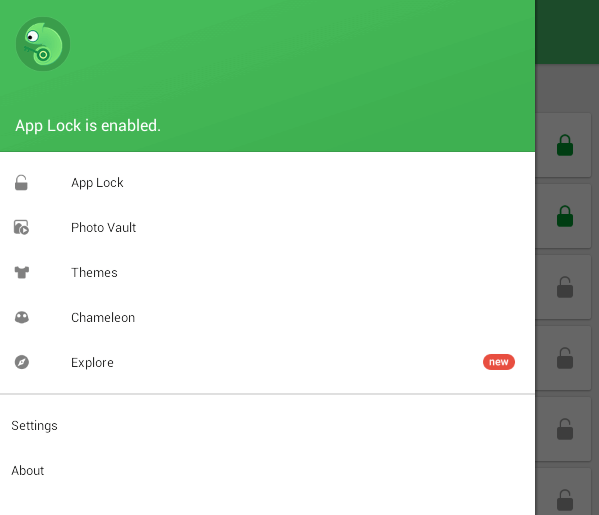The image size is (599, 515).
Task: Click the App Lock is enabled header text
Action: coord(88,126)
